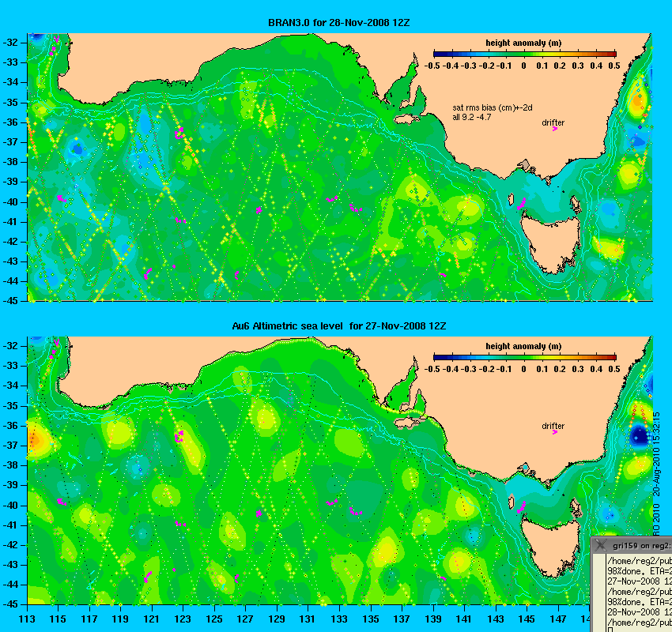
Task: Click the longitude label '131' on the x-axis
Action: point(308,619)
